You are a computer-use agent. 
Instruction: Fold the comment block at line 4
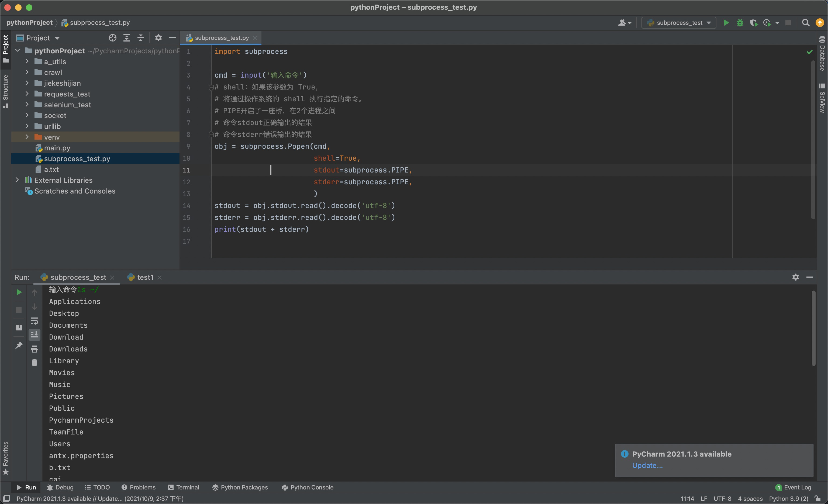[x=211, y=87]
